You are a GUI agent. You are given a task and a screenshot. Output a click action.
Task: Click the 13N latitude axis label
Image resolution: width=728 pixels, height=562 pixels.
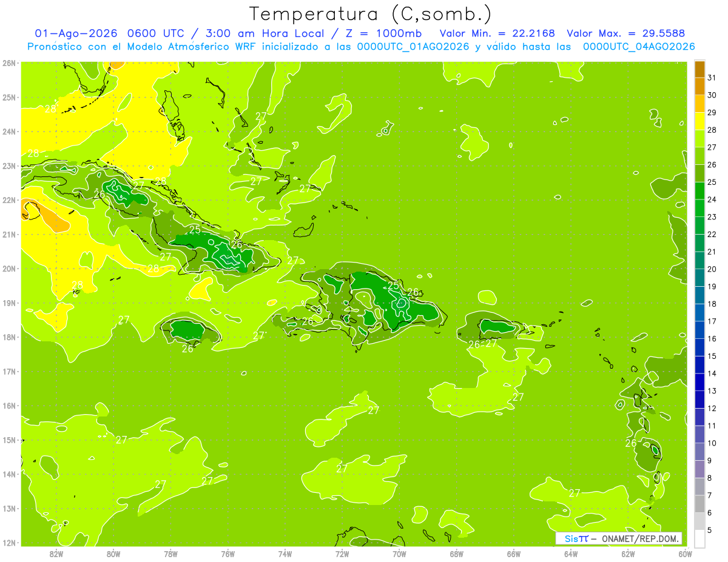pos(9,508)
